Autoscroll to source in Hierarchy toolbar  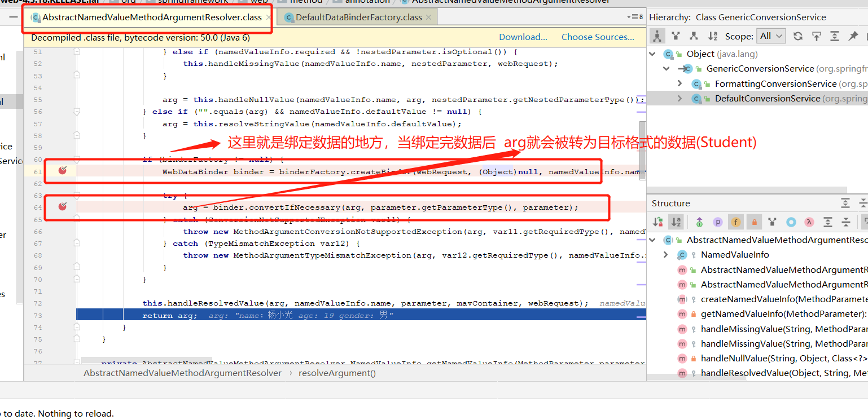[x=817, y=36]
